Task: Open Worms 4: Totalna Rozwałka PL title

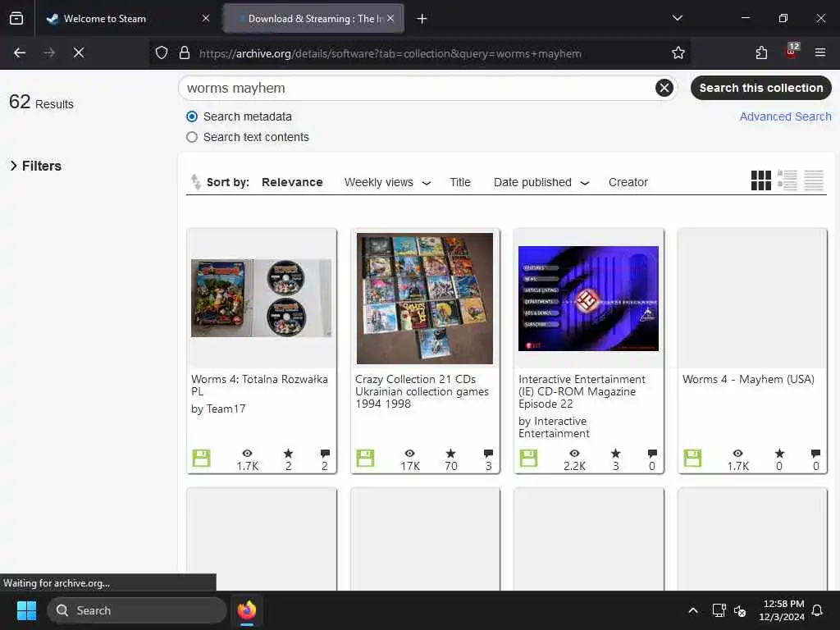Action: point(259,386)
